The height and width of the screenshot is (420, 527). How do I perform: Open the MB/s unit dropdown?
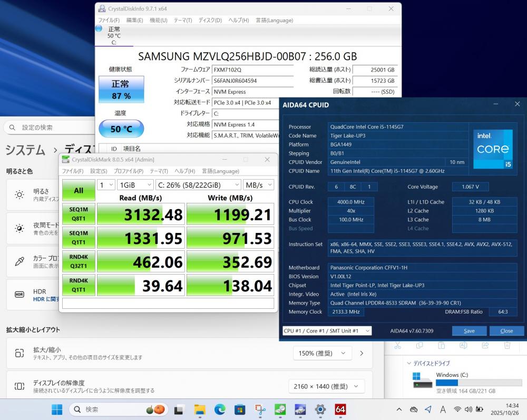click(x=258, y=185)
